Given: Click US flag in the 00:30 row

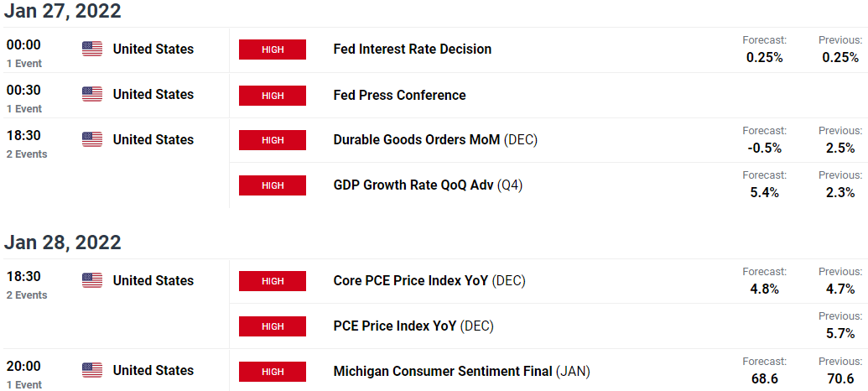Looking at the screenshot, I should [92, 94].
